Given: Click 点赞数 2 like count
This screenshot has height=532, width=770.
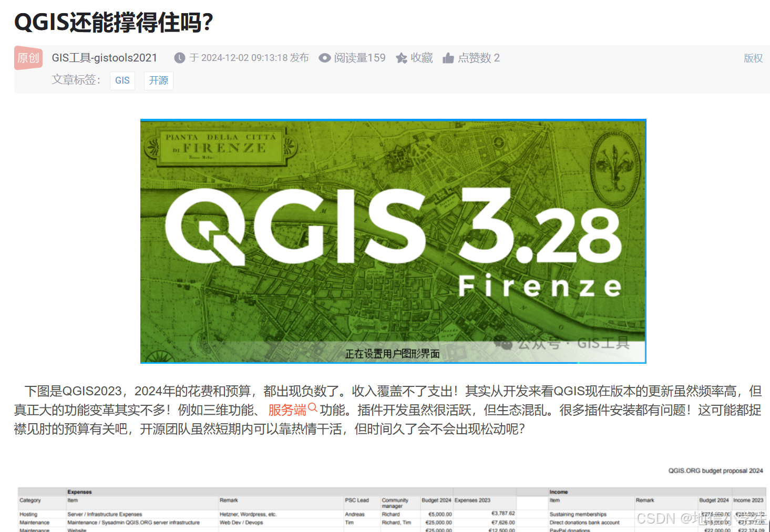Looking at the screenshot, I should click(x=479, y=58).
